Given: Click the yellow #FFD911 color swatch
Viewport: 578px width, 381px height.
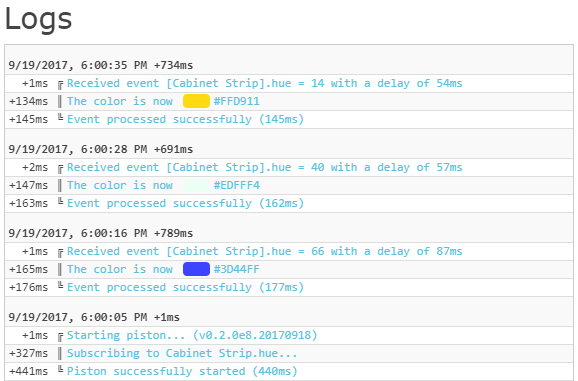Looking at the screenshot, I should (196, 101).
